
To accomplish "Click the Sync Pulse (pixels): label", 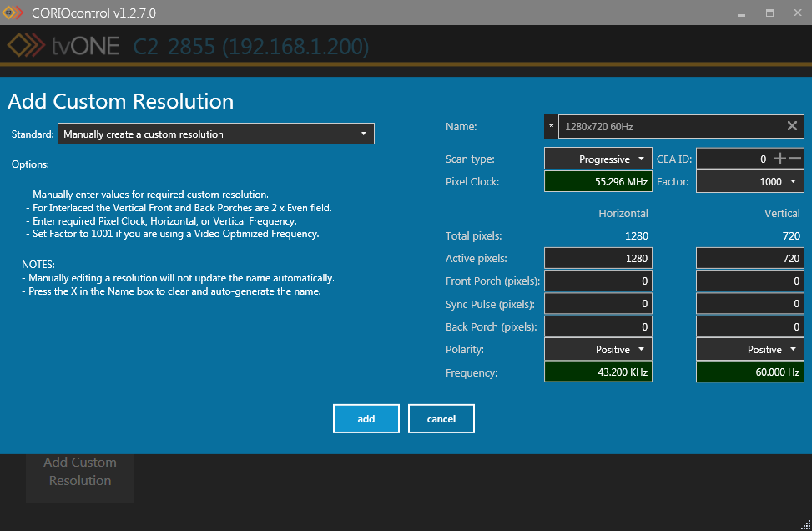I will pyautogui.click(x=490, y=304).
